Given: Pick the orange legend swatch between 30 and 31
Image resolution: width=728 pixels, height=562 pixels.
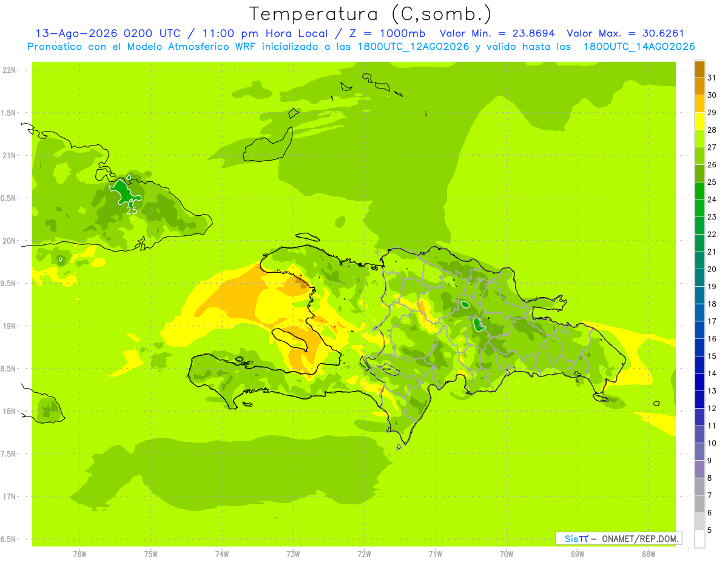Looking at the screenshot, I should 699,87.
